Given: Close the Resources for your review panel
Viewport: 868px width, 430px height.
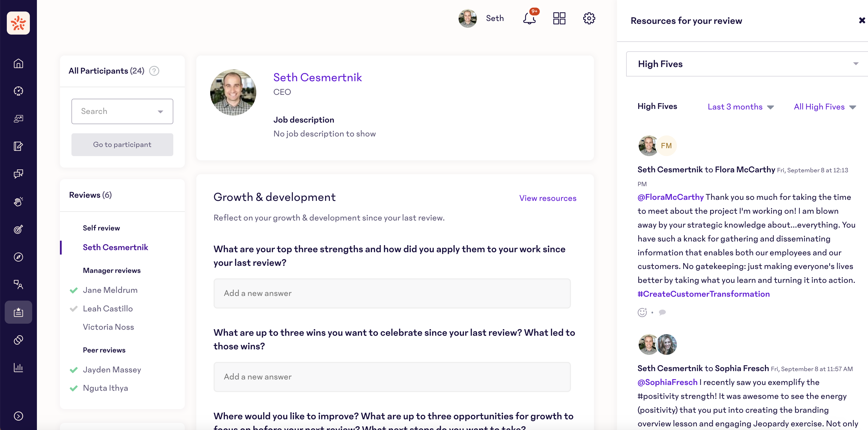Looking at the screenshot, I should [x=862, y=20].
